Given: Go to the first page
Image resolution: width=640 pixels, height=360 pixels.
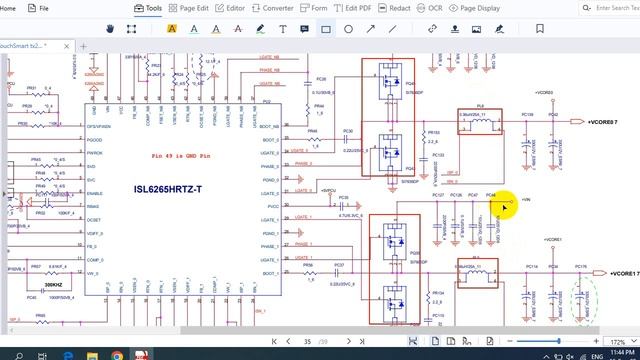Looking at the screenshot, I should point(274,341).
